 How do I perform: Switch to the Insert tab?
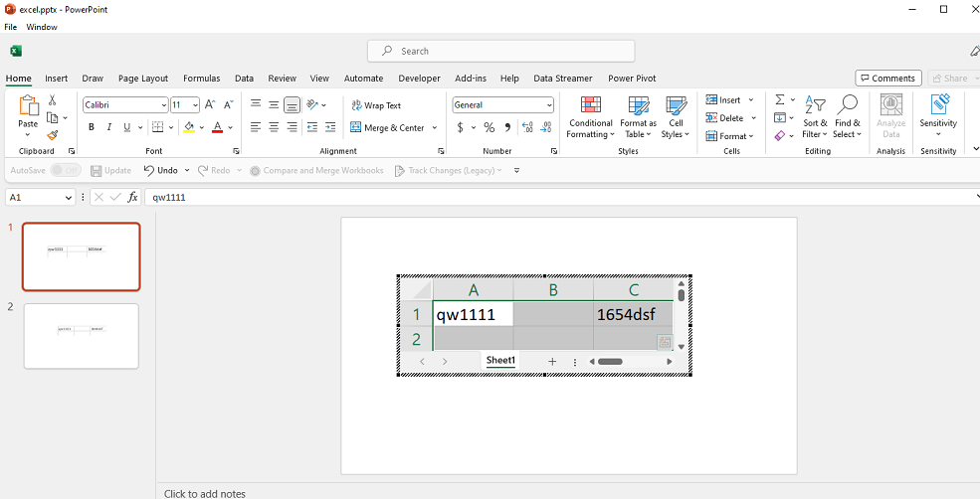[57, 79]
